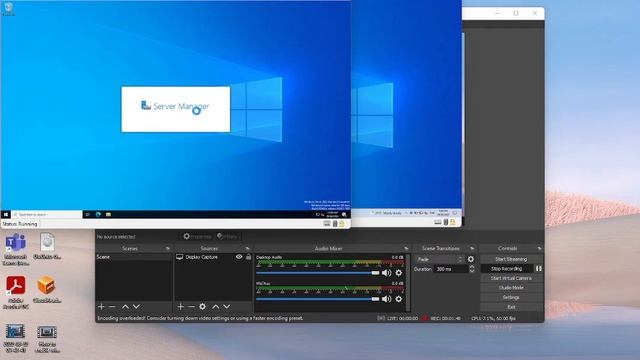Adjust the Mic/Aux volume slider

318,299
